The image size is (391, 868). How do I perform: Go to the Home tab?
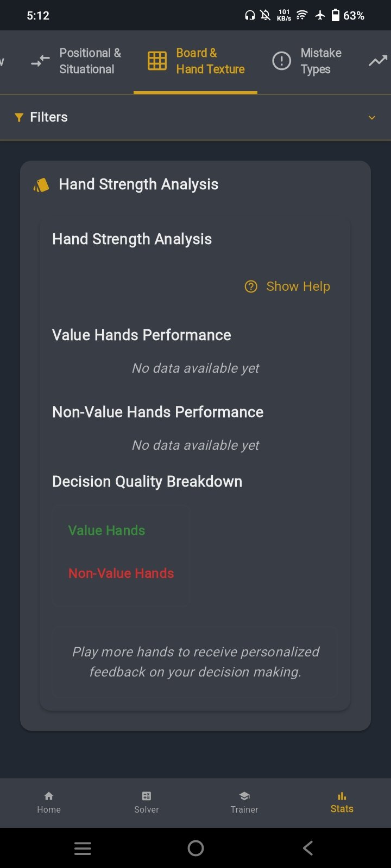tap(49, 803)
